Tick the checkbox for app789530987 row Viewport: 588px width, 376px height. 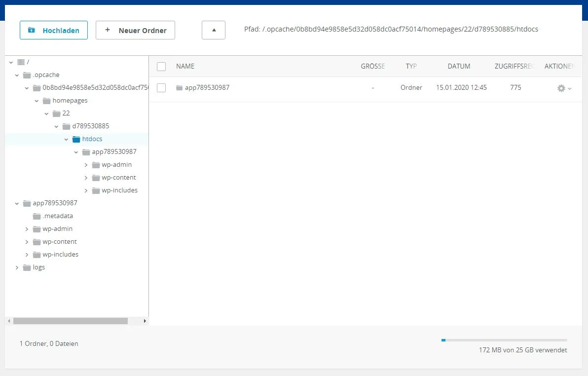click(x=161, y=88)
